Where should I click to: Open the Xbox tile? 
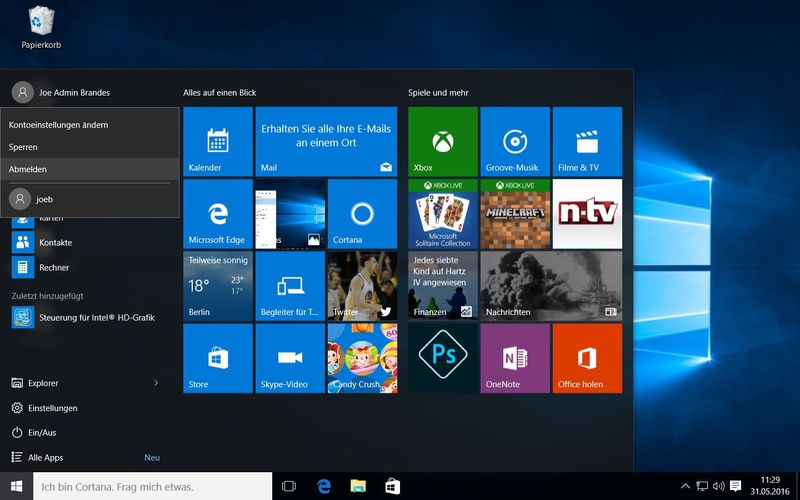(x=442, y=142)
